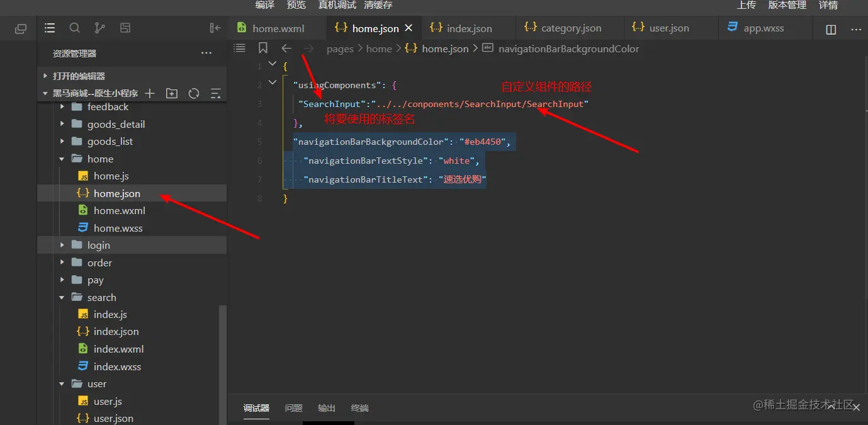This screenshot has height=425, width=868.
Task: Open the resource manager more options ellipsis
Action: (206, 54)
